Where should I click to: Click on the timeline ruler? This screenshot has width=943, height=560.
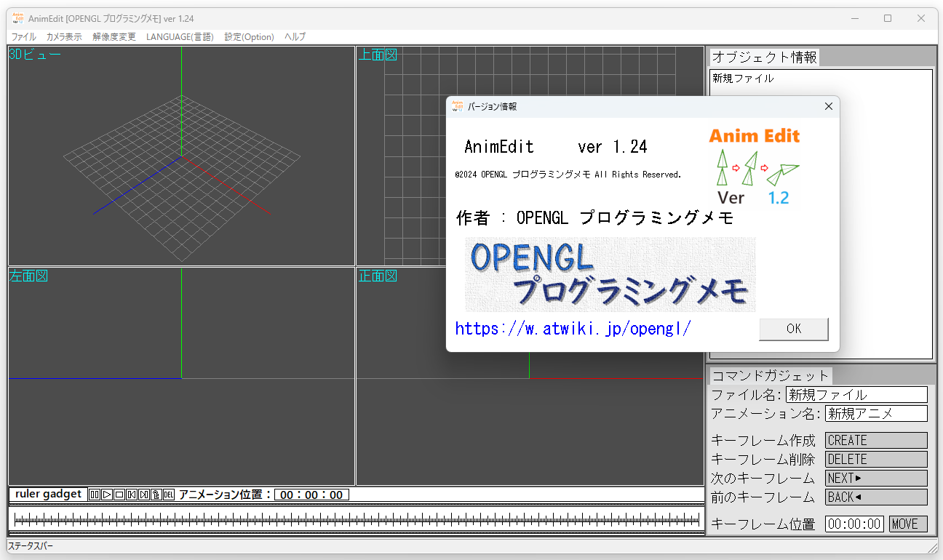pyautogui.click(x=356, y=519)
